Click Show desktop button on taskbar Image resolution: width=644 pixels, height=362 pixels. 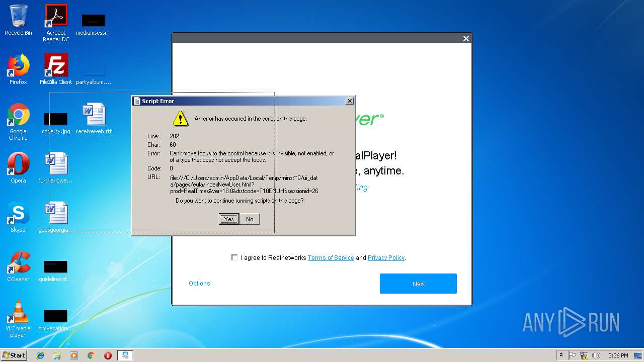[638, 355]
